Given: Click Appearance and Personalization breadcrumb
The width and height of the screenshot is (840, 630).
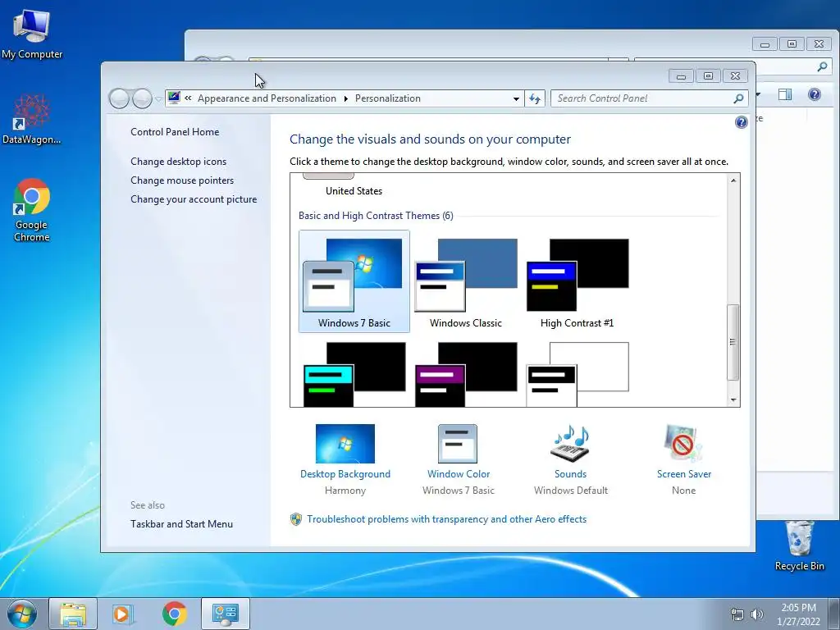Looking at the screenshot, I should click(267, 98).
